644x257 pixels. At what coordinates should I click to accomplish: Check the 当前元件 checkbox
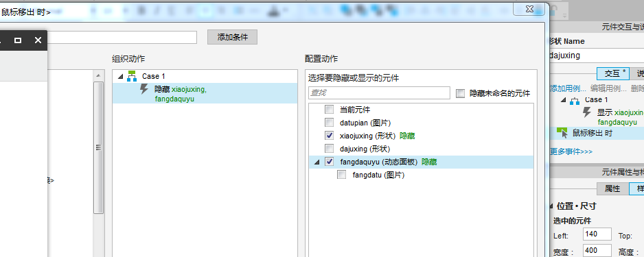329,110
